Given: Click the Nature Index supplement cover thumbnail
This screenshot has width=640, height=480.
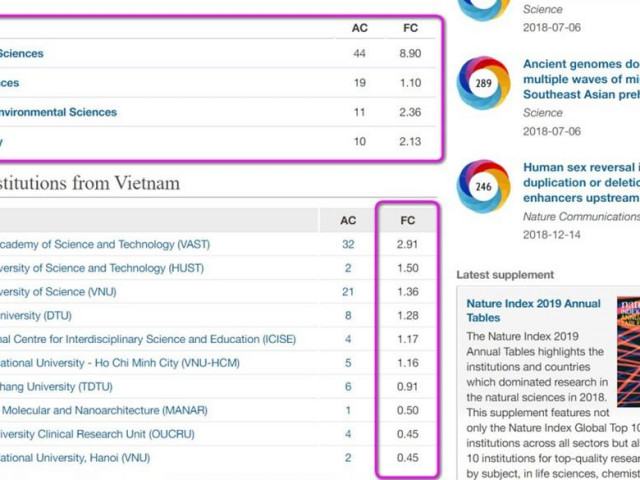Looking at the screenshot, I should (628, 351).
